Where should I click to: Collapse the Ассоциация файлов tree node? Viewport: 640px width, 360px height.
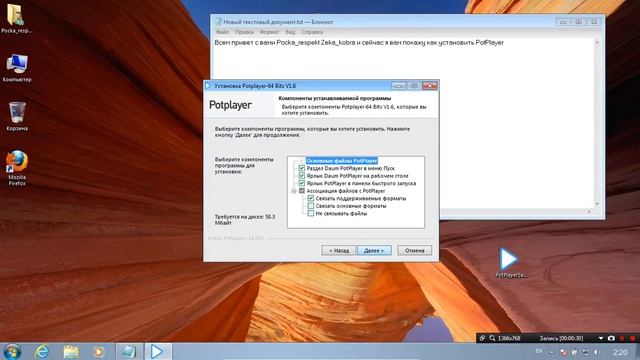click(293, 191)
